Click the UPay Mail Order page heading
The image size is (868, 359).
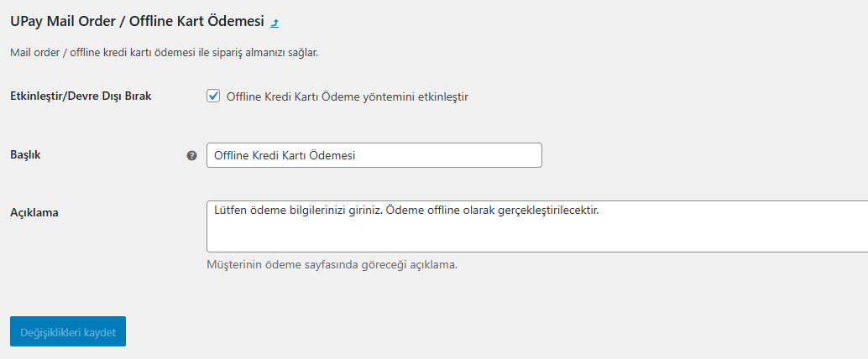(x=138, y=22)
